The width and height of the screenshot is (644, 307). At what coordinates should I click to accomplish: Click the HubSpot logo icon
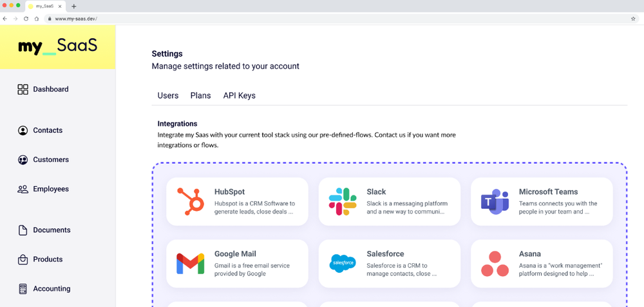coord(191,202)
